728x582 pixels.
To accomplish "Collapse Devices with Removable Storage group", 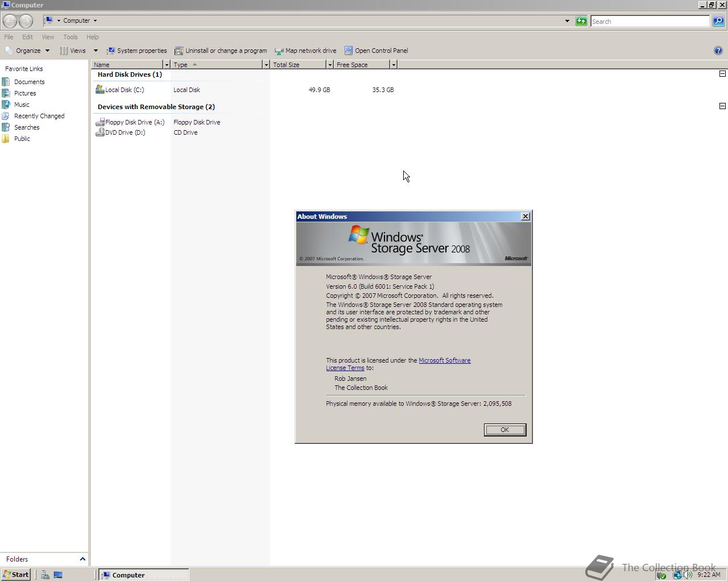I will (722, 106).
